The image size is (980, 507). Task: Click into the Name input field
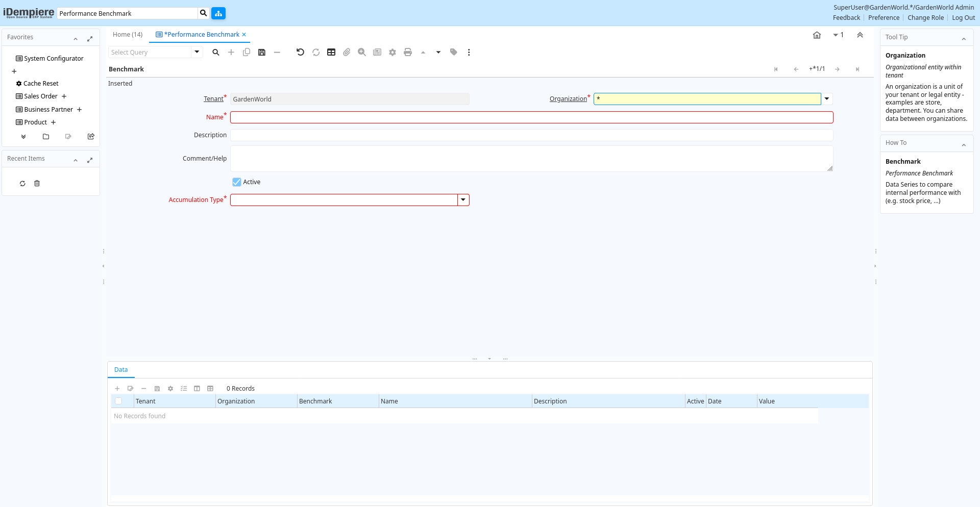coord(531,117)
